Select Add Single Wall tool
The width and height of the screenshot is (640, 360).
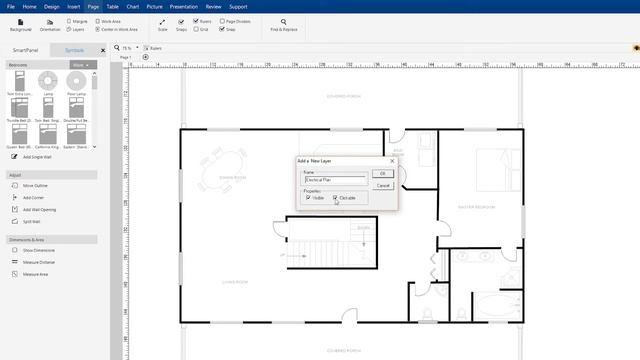(31, 157)
